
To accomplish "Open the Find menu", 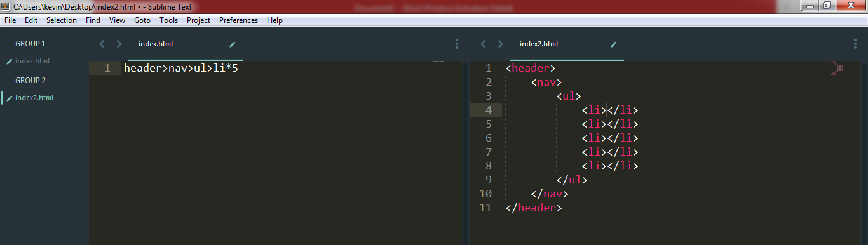I will 93,20.
